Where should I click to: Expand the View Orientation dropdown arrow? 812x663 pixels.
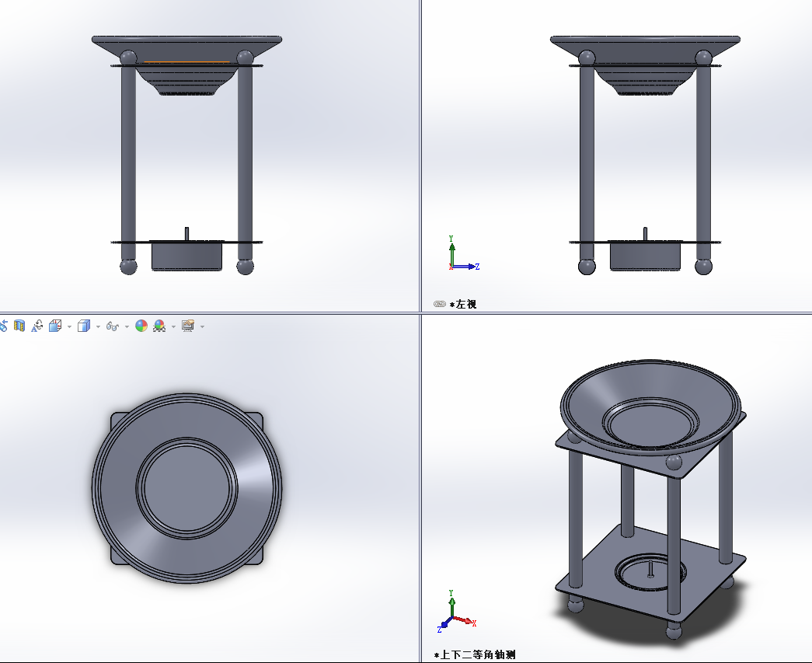tap(69, 327)
